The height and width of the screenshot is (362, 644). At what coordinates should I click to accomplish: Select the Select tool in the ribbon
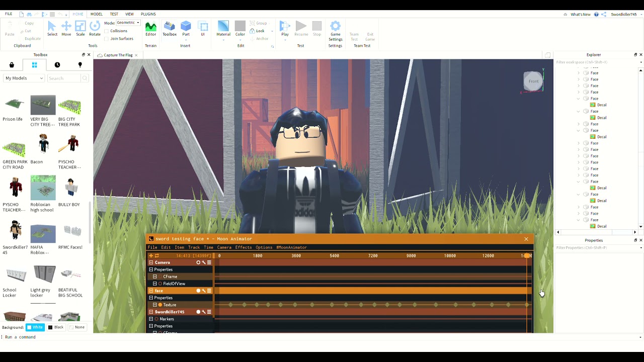tap(52, 29)
